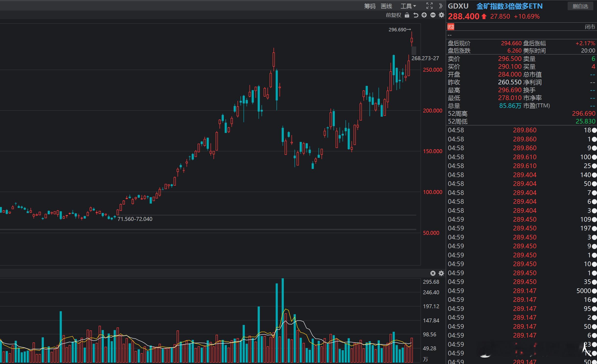Screen dimensions: 597x364
Task: Click the undo/reset chart arrow icon
Action: (416, 15)
